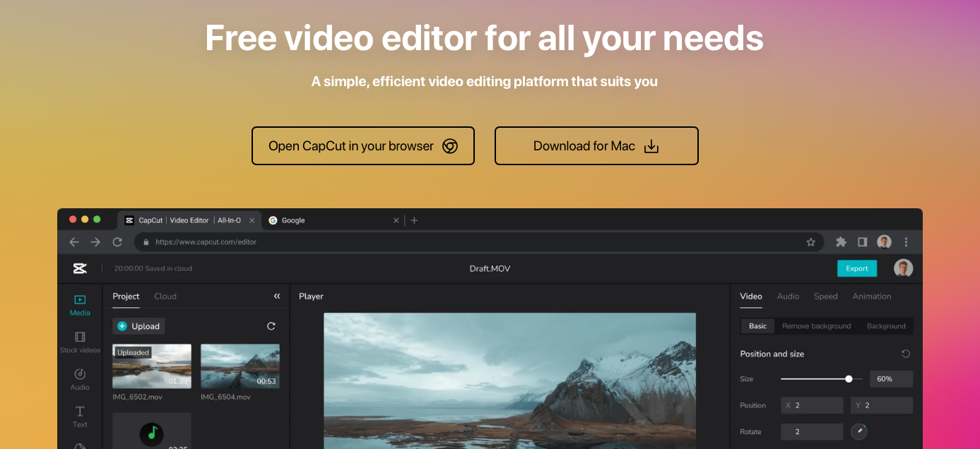Open the Video properties tab

click(751, 297)
